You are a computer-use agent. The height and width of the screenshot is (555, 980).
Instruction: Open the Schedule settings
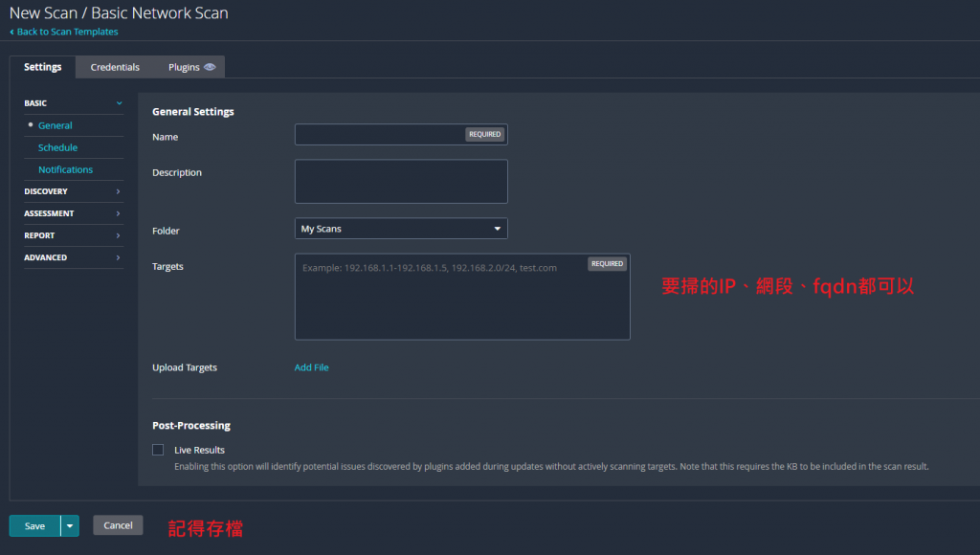57,147
